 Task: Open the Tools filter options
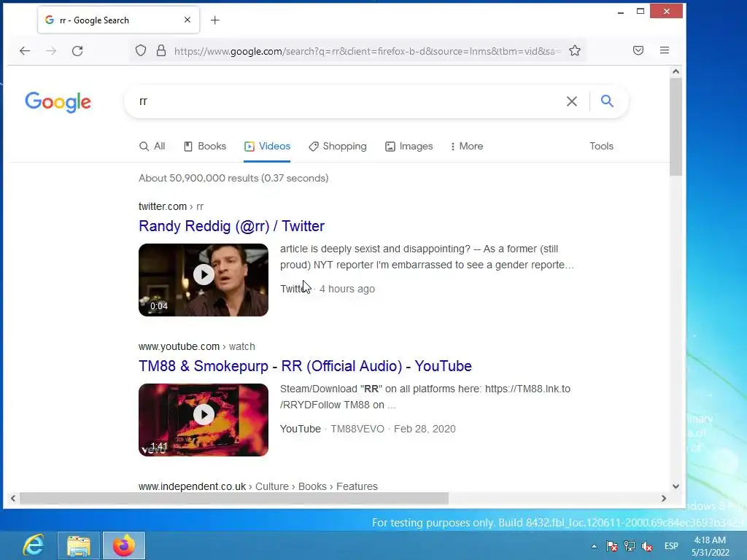click(601, 146)
